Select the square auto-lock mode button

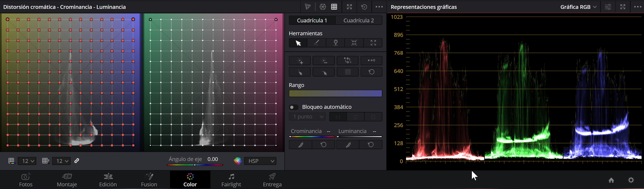(373, 117)
